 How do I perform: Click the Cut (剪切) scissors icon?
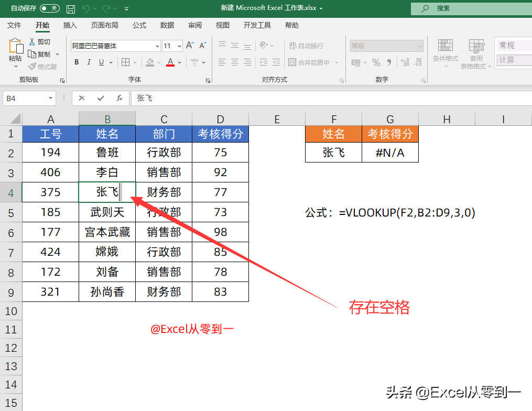pos(32,41)
